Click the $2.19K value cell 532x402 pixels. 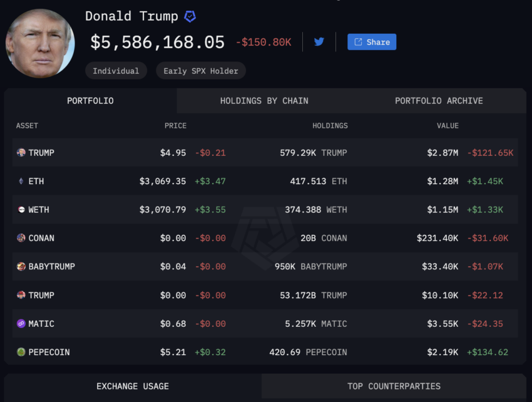442,353
